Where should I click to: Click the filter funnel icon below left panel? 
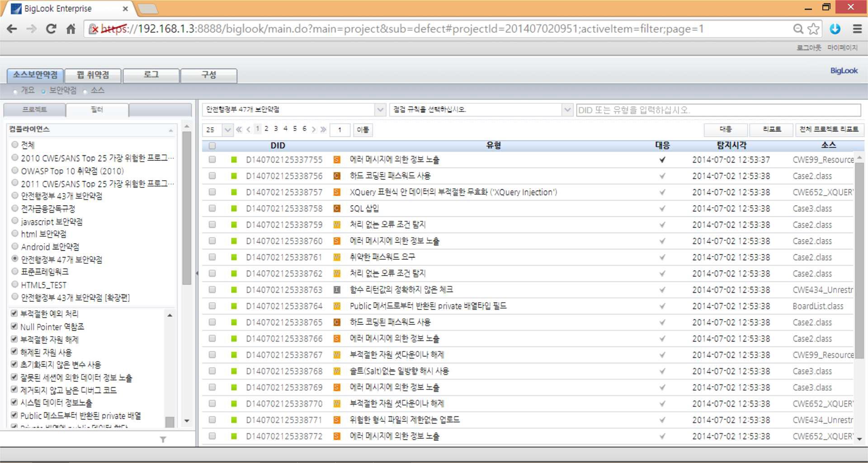point(163,440)
